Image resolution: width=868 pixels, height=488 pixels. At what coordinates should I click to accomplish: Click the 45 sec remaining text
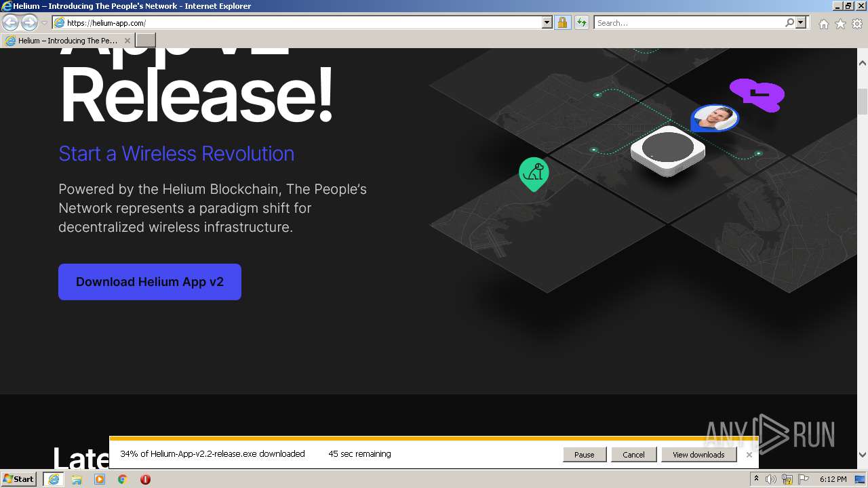359,454
